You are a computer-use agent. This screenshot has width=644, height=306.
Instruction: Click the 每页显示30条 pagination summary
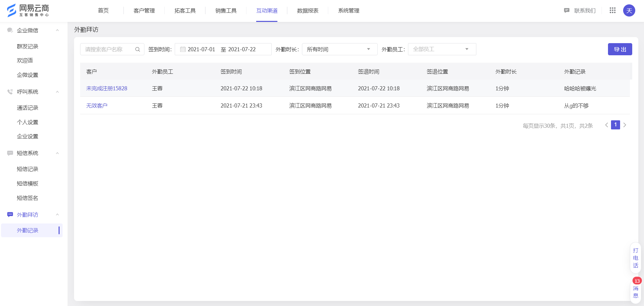tap(558, 126)
